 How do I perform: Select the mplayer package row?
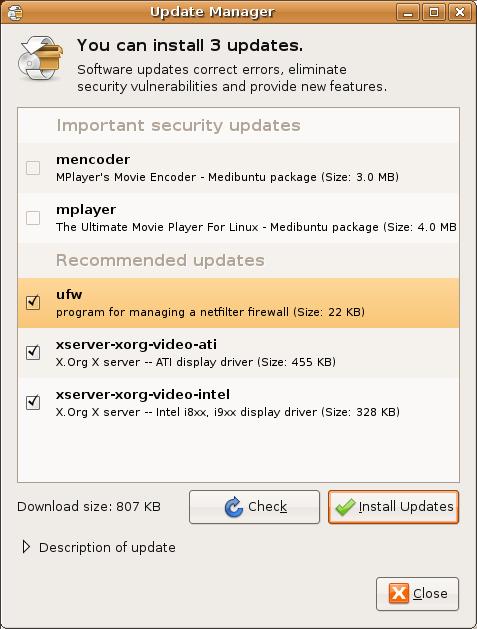pos(238,218)
